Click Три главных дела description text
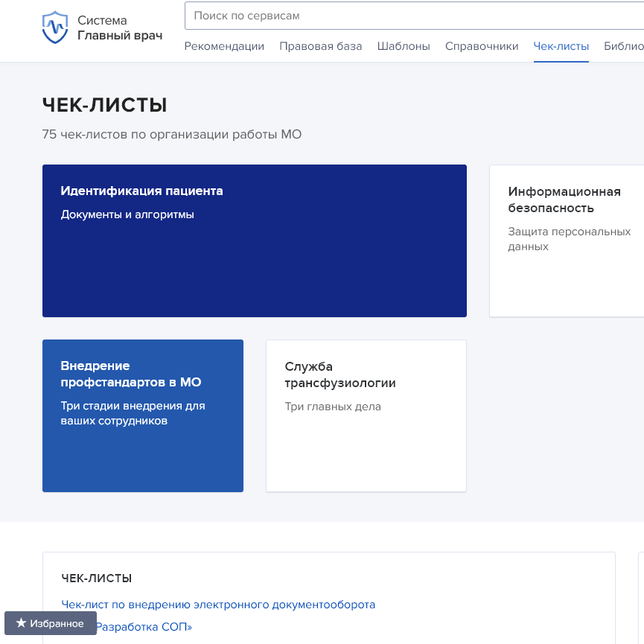Screen dimensions: 644x644 pyautogui.click(x=333, y=407)
